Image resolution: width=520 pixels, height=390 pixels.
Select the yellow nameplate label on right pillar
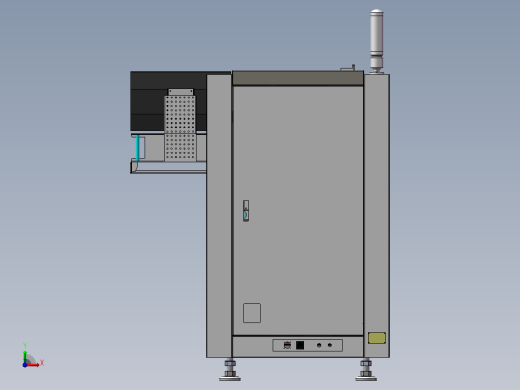click(377, 338)
